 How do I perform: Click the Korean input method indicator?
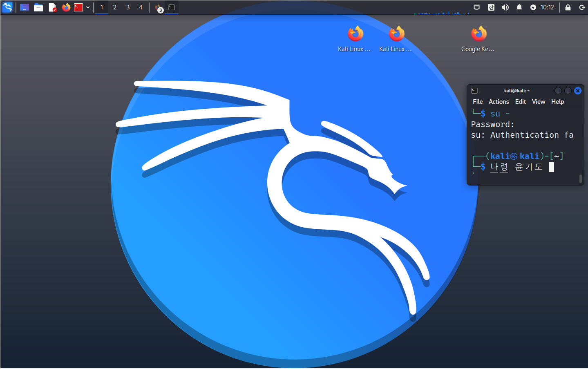[491, 7]
